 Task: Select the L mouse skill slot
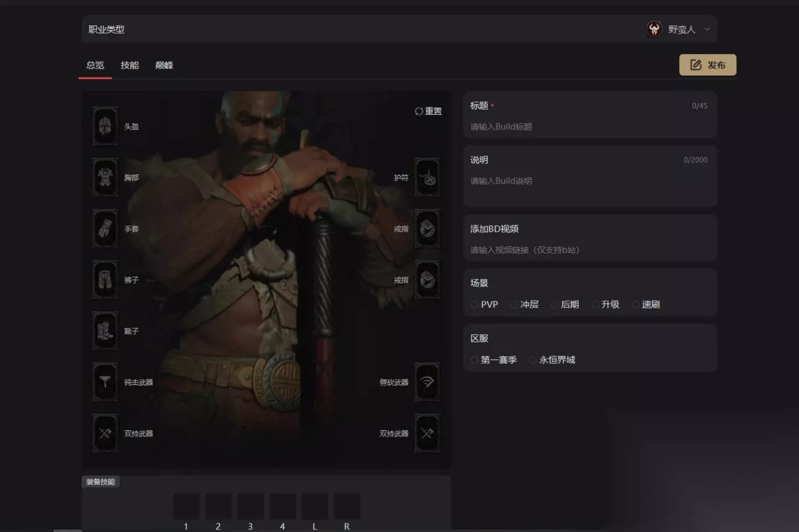point(315,507)
